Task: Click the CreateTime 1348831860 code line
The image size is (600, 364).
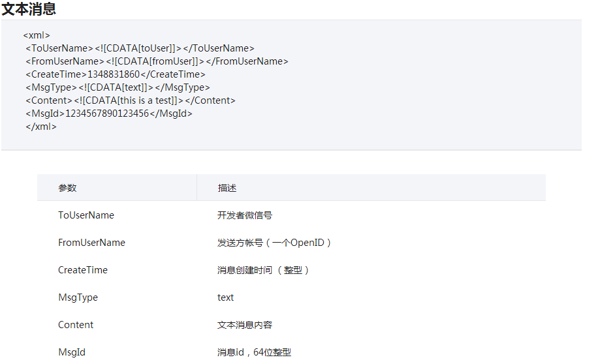Action: click(x=116, y=74)
